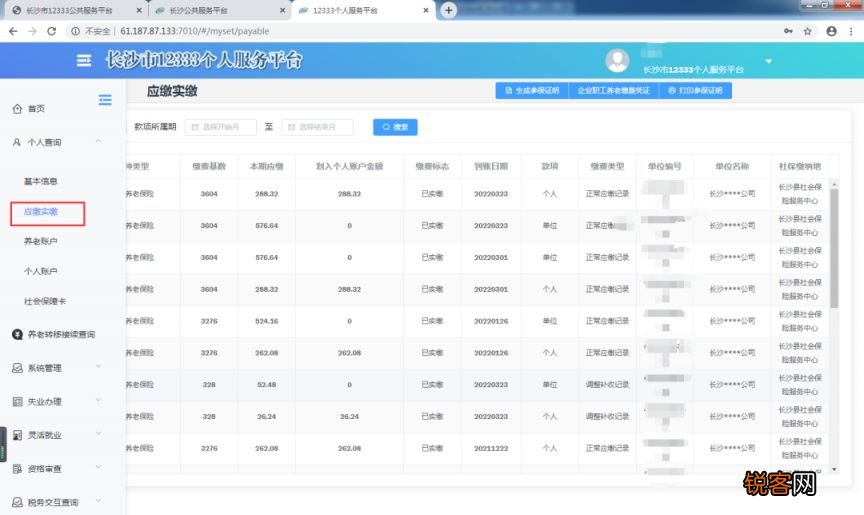Collapse sidebar with blue menu-fold icon
This screenshot has height=515, width=864.
(x=105, y=100)
